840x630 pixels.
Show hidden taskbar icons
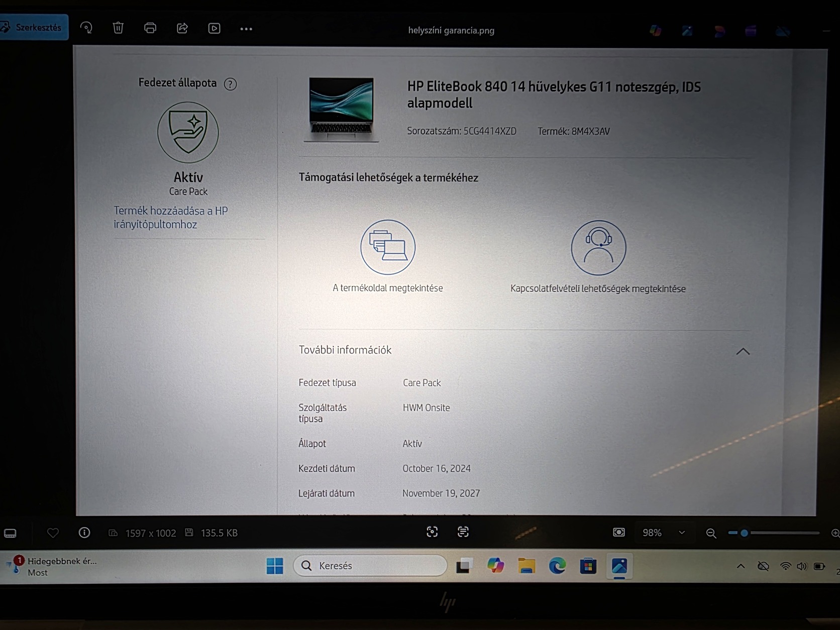(741, 566)
